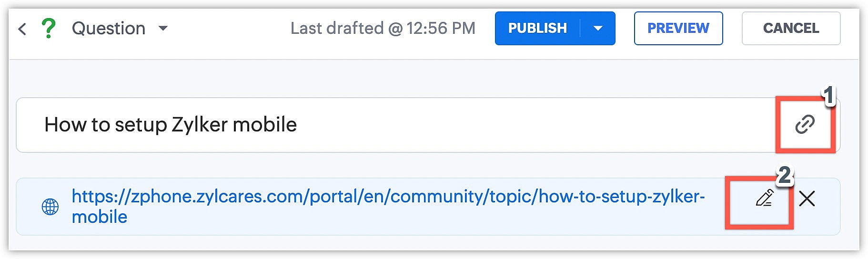The width and height of the screenshot is (868, 259).
Task: Expand the Publish options dropdown arrow
Action: pos(598,29)
